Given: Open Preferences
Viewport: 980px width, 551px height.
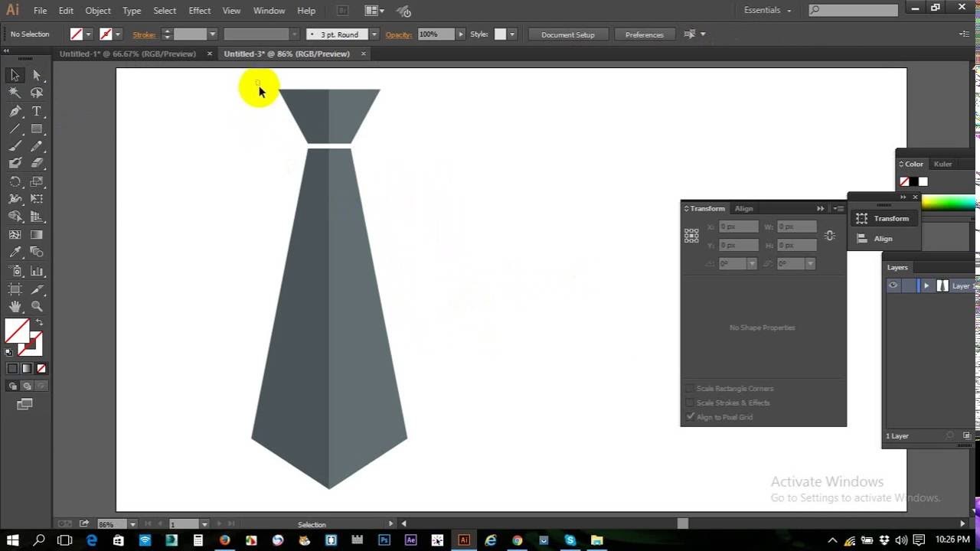Looking at the screenshot, I should pyautogui.click(x=644, y=34).
